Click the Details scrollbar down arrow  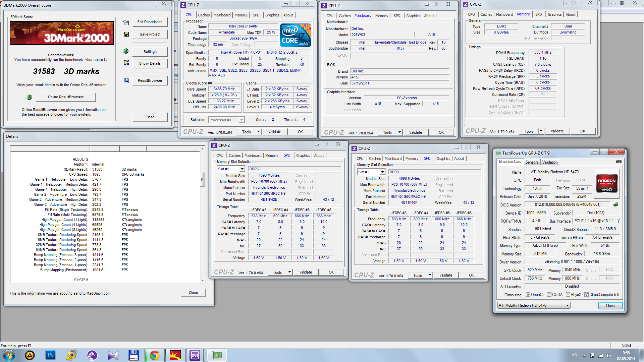point(202,280)
